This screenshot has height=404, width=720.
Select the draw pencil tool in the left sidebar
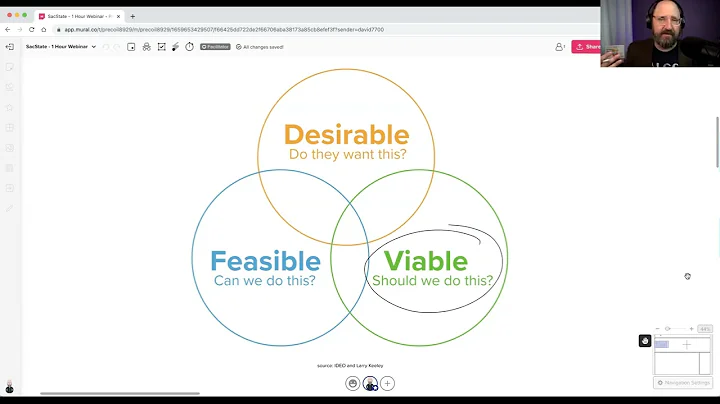click(10, 208)
